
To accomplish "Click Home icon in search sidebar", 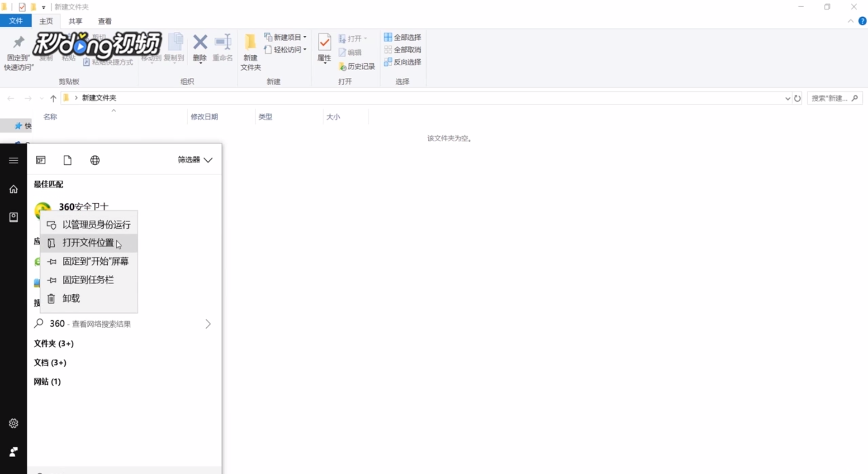I will click(x=14, y=189).
